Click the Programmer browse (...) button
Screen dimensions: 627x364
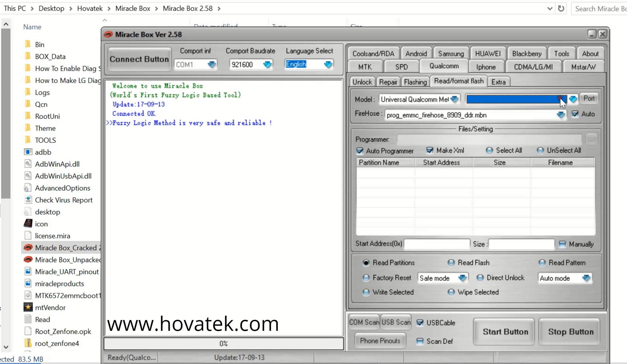[x=591, y=139]
